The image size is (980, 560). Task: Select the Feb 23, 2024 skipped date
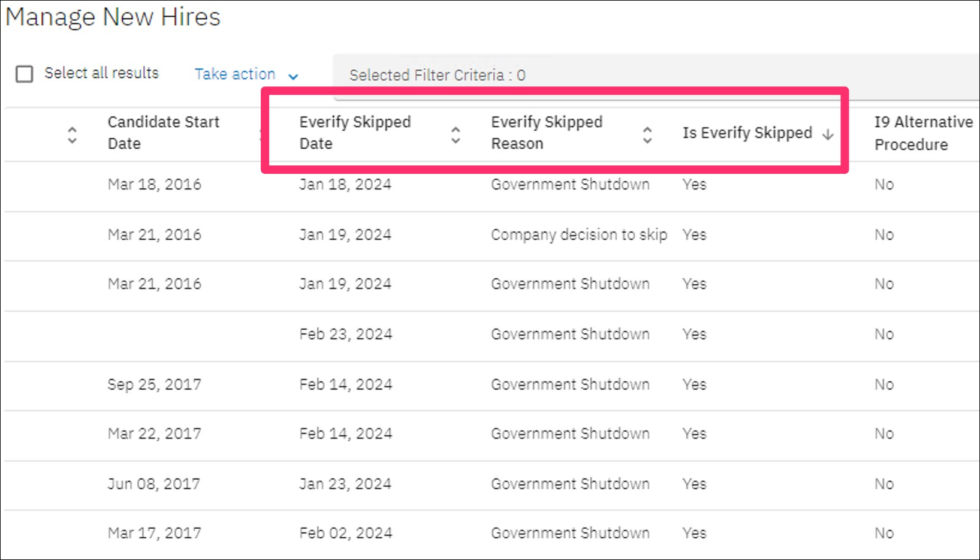(x=346, y=334)
